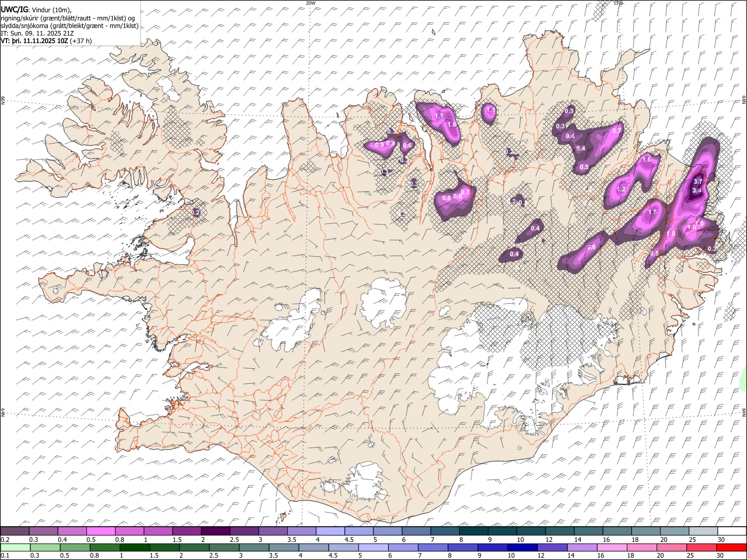Choose the 5 periwinkle swatch in rain legend

(373, 547)
